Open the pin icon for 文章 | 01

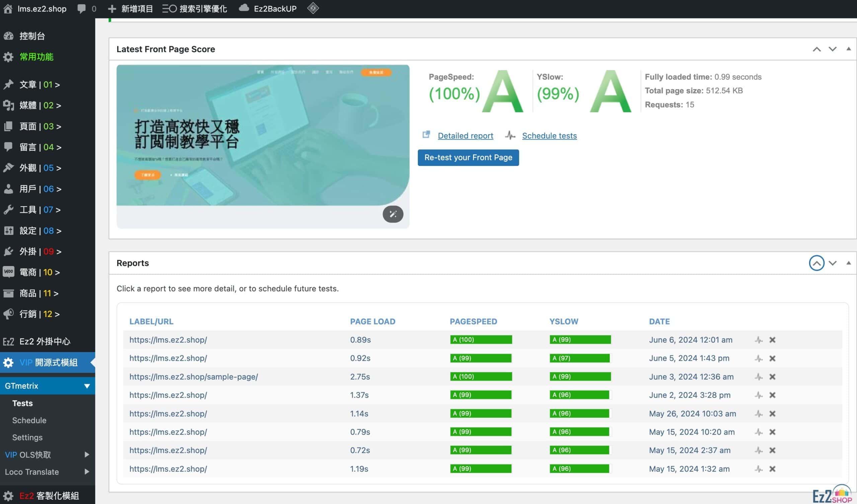[x=8, y=84]
